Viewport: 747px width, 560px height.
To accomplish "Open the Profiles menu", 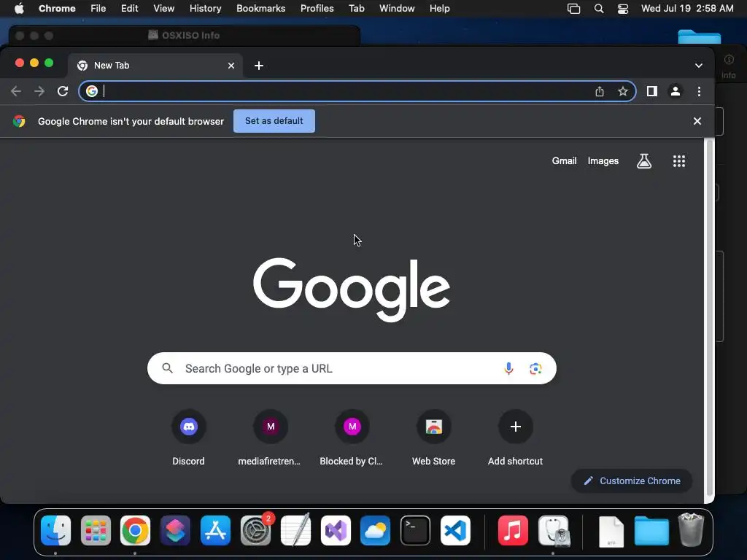I will coord(317,9).
